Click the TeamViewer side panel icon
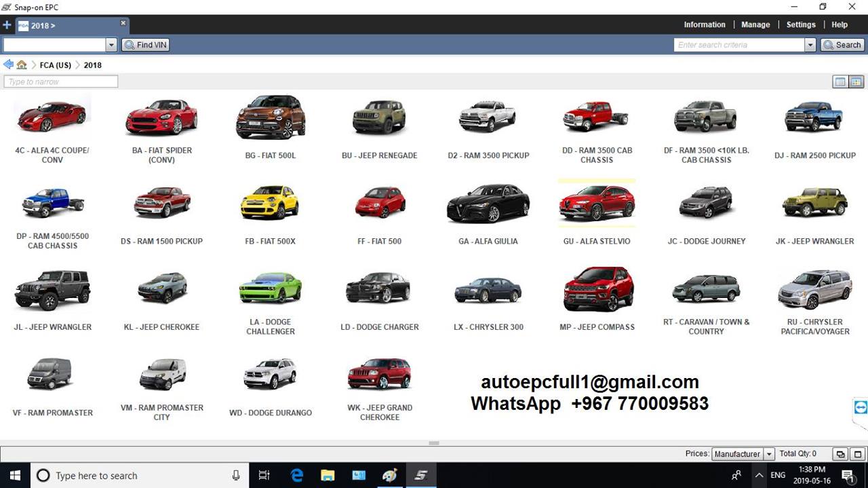This screenshot has height=488, width=868. pos(861,407)
